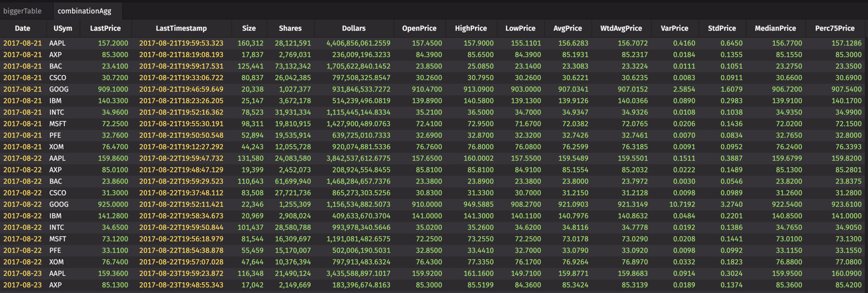The image size is (868, 293).
Task: Click VarPrice value 2.5854
Action: point(685,89)
